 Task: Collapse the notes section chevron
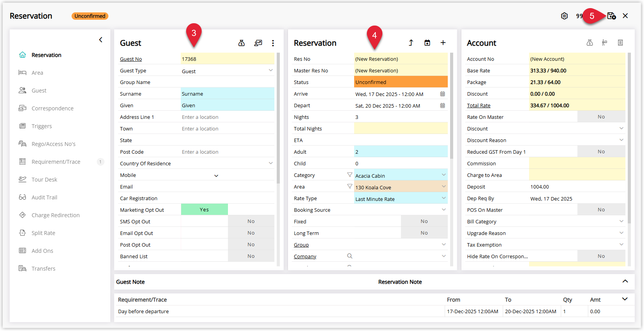(625, 281)
